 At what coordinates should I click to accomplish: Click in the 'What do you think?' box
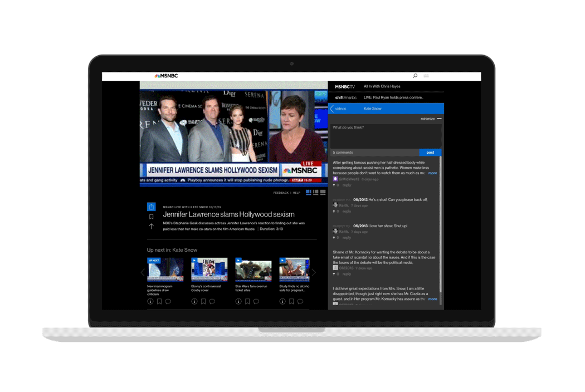[x=386, y=136]
